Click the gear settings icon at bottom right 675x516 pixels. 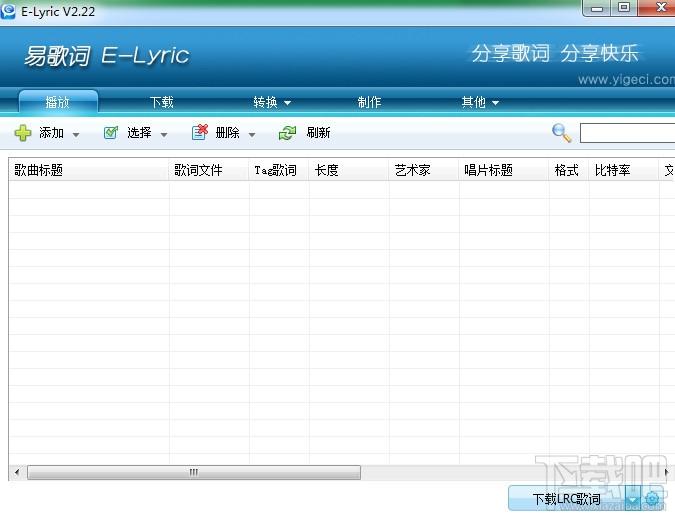[653, 498]
